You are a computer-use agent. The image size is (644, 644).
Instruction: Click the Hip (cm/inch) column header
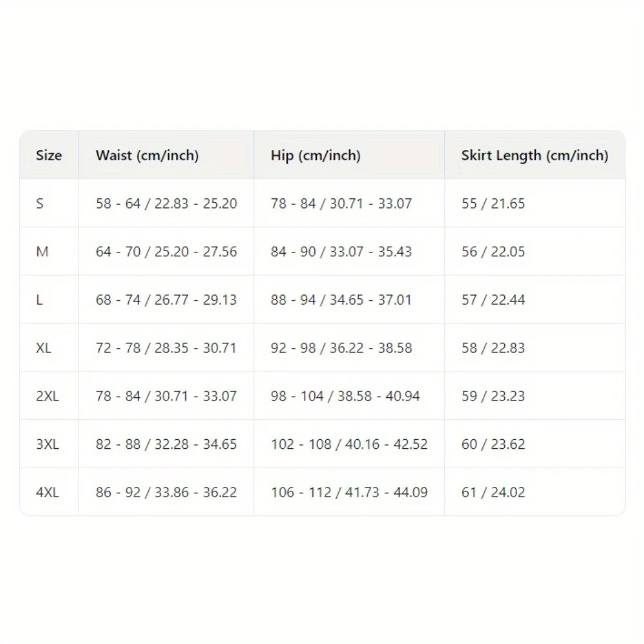316,155
